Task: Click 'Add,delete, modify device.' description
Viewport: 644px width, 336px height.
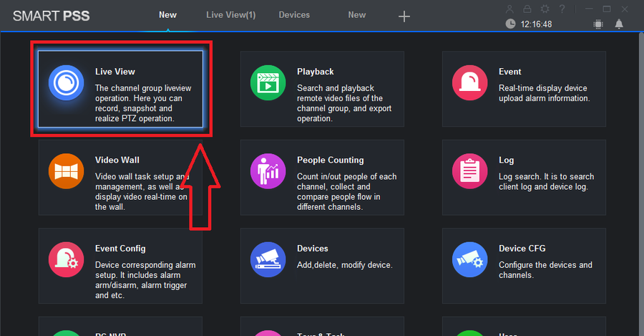Action: (345, 265)
